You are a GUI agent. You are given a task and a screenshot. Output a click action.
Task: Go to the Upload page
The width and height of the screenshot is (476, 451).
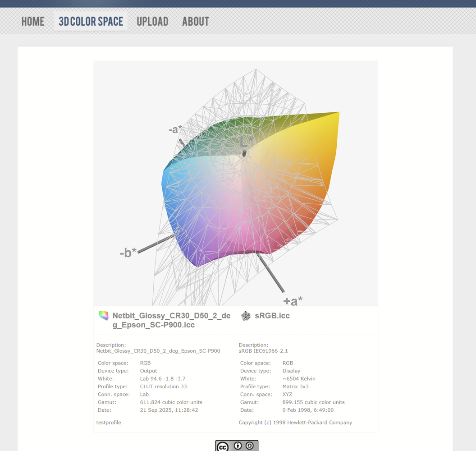(x=152, y=21)
